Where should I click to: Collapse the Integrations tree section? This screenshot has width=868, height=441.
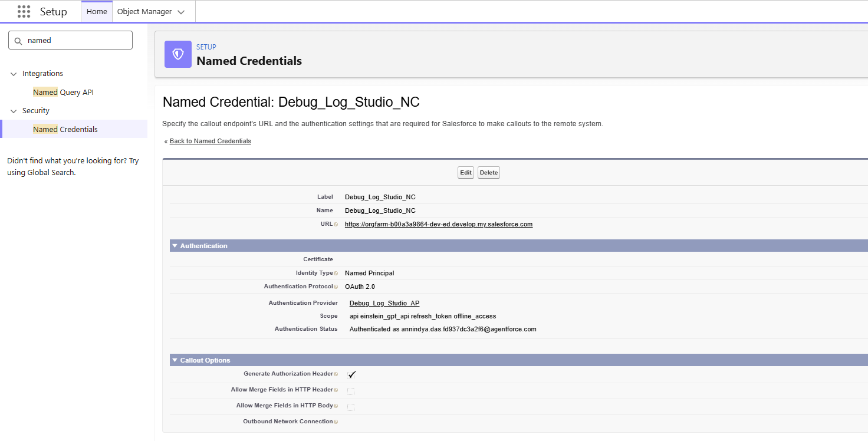(14, 74)
